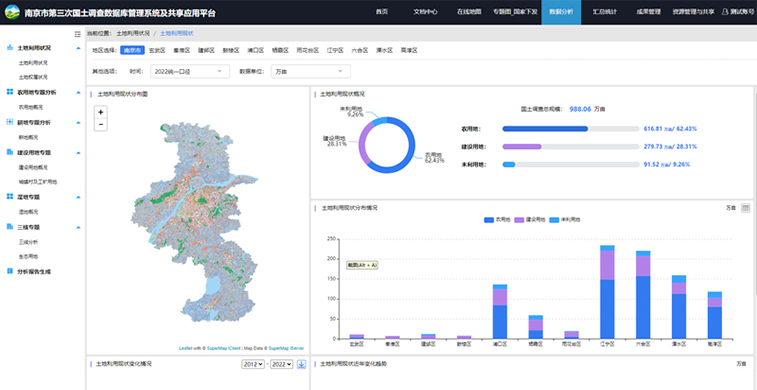Open 耕地概况 sidebar item
The image size is (757, 390).
click(x=28, y=137)
